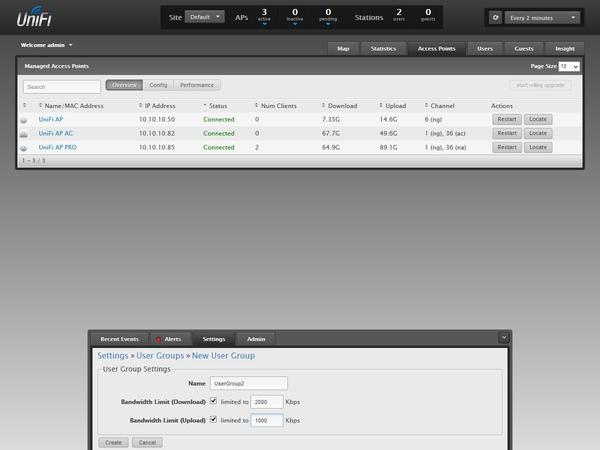
Task: Click the UniFi AP device icon
Action: (24, 120)
